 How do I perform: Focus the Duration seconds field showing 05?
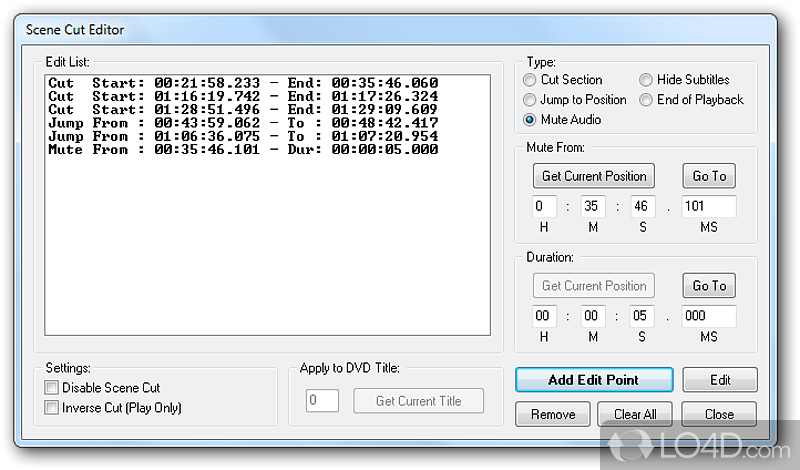pyautogui.click(x=642, y=316)
